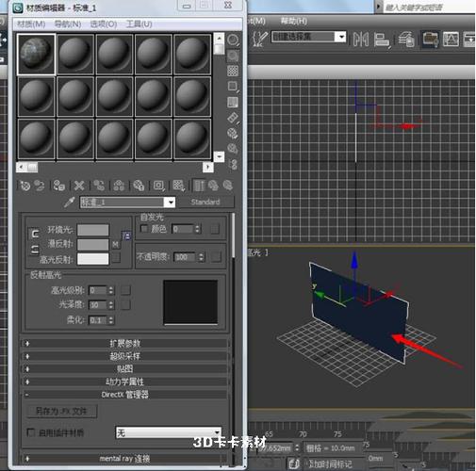476x471 pixels.
Task: Click Put Material to Scene icon
Action: tap(40, 186)
